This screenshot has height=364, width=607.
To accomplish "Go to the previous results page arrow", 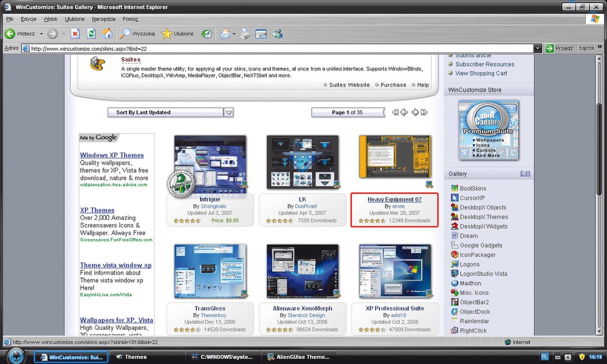I will [x=404, y=112].
